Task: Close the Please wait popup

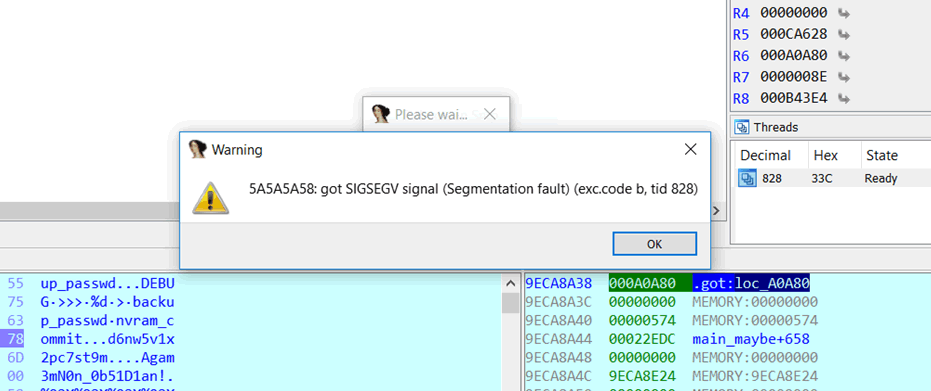Action: [x=490, y=115]
